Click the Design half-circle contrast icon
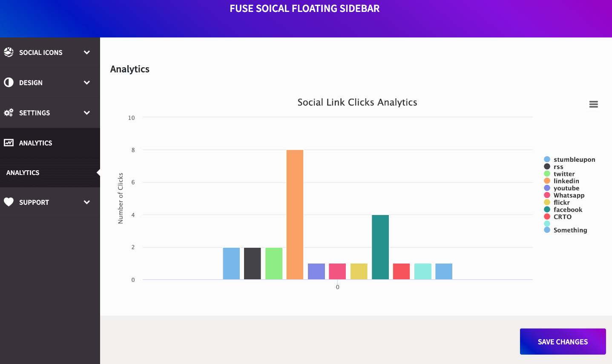The image size is (612, 364). point(9,82)
